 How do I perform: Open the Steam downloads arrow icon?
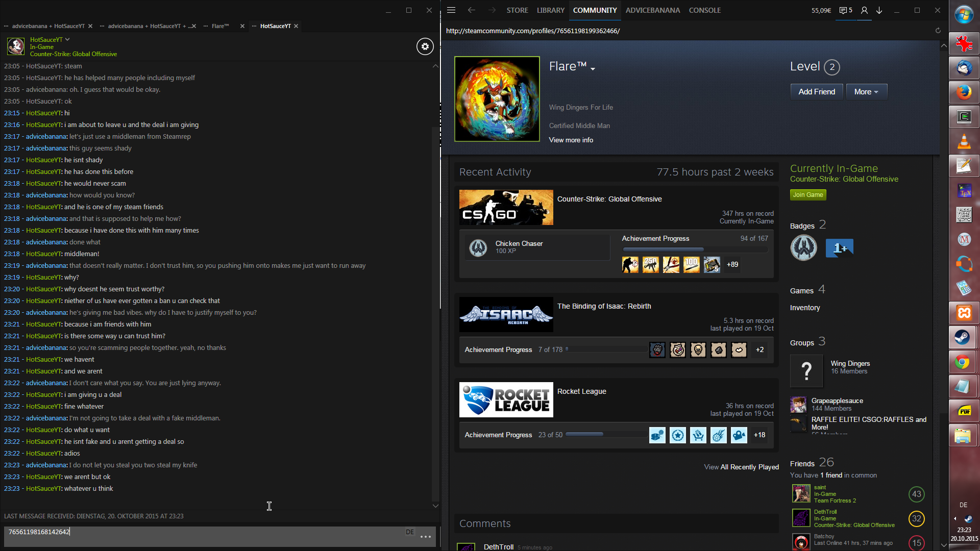pyautogui.click(x=879, y=10)
